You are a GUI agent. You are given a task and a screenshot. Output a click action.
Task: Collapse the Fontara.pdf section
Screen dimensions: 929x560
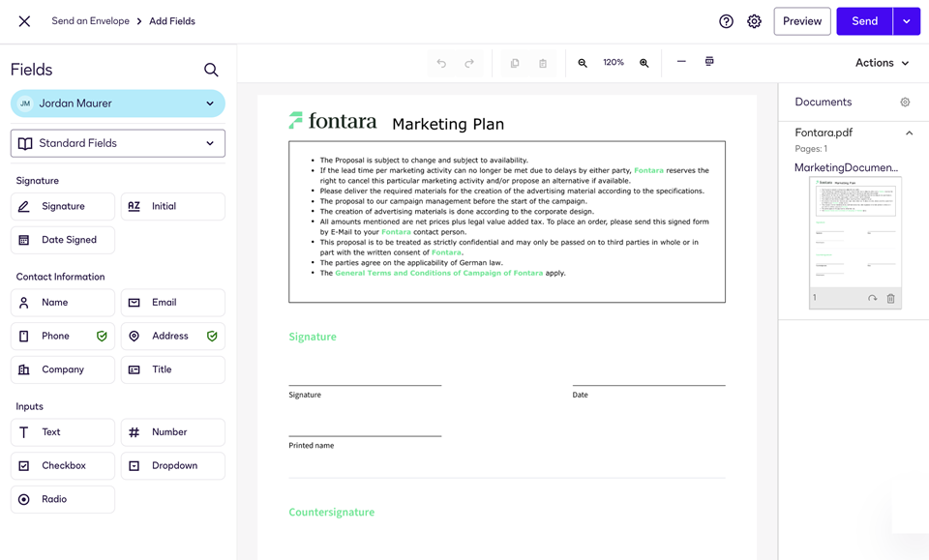click(908, 133)
